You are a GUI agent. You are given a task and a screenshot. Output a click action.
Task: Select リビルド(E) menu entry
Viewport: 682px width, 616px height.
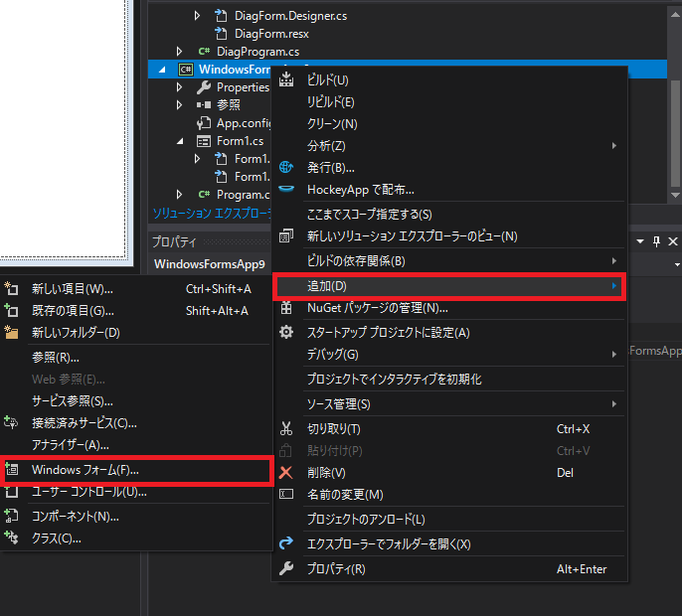pos(449,102)
